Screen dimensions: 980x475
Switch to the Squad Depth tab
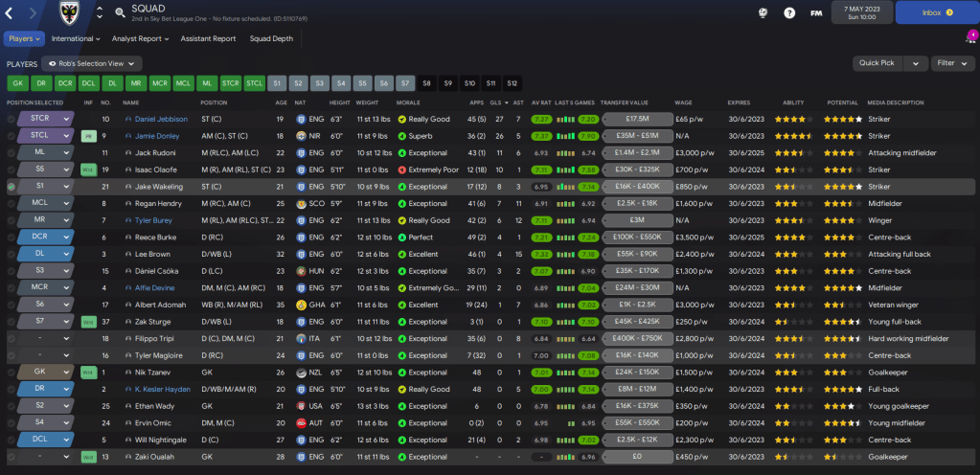pyautogui.click(x=270, y=39)
